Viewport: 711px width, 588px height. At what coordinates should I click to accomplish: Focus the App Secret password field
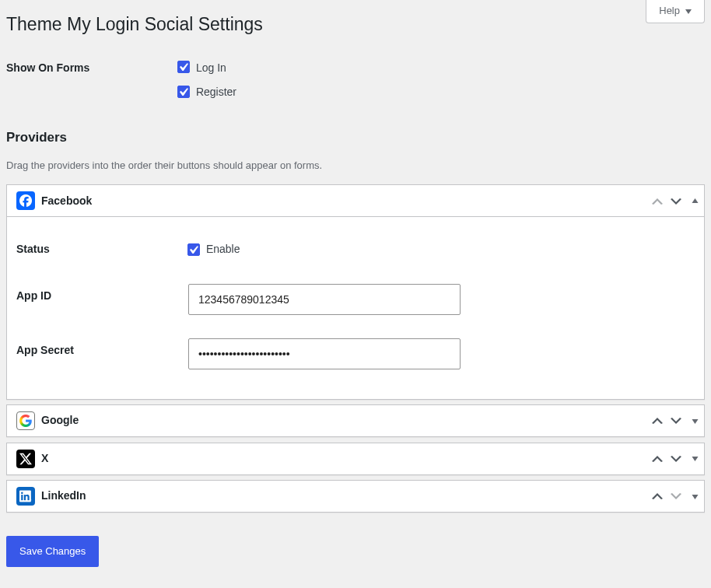pyautogui.click(x=324, y=354)
